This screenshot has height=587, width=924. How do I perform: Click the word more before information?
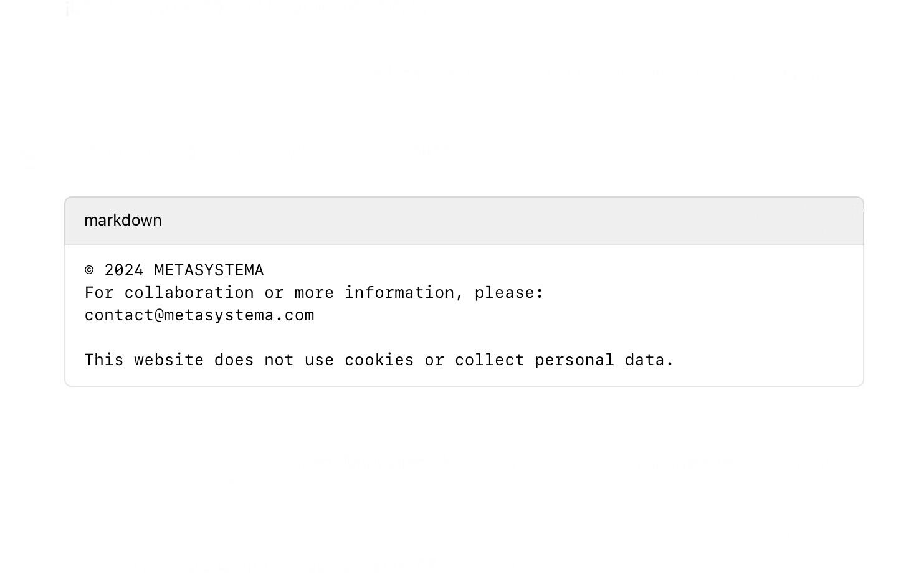(x=315, y=293)
